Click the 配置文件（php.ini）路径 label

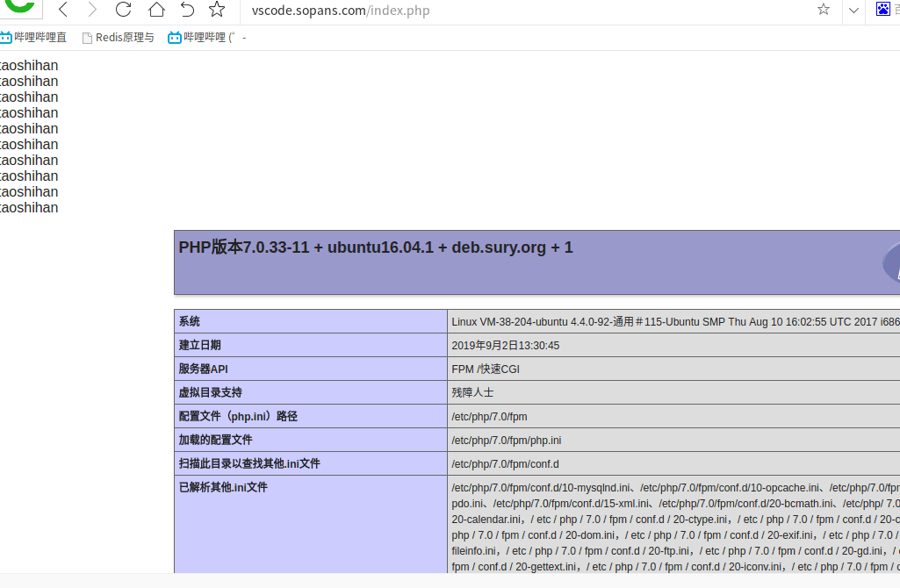pyautogui.click(x=238, y=416)
